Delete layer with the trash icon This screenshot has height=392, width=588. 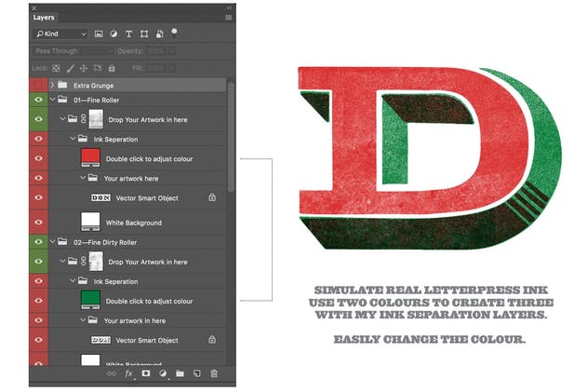coord(213,373)
